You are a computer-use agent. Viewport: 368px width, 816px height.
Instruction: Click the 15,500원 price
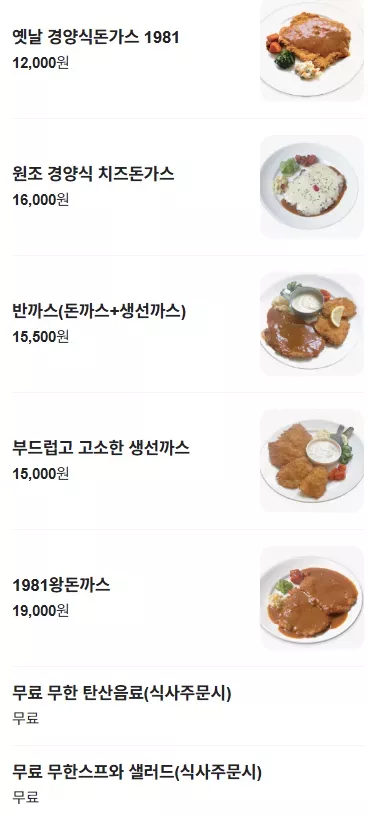(41, 337)
